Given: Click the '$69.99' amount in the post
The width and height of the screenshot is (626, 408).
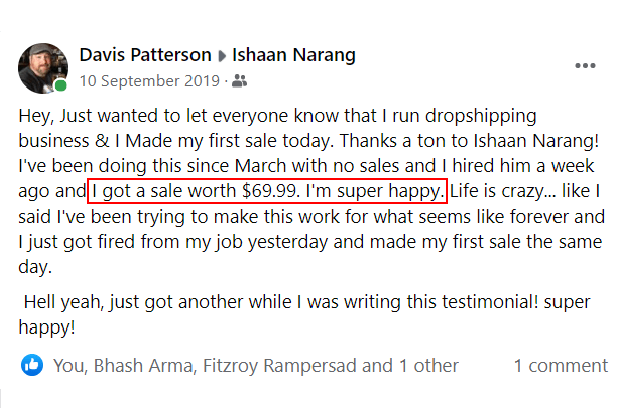Looking at the screenshot, I should click(270, 191).
